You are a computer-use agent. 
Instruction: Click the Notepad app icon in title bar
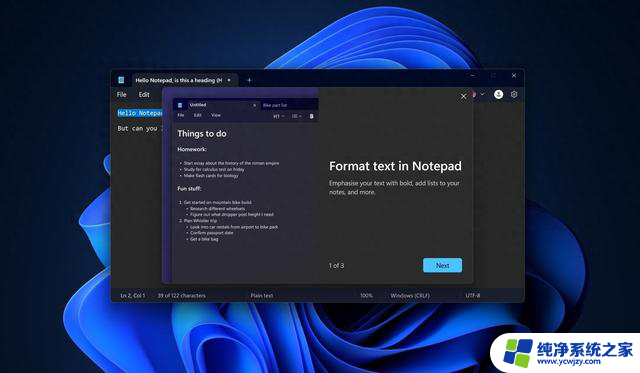click(121, 80)
